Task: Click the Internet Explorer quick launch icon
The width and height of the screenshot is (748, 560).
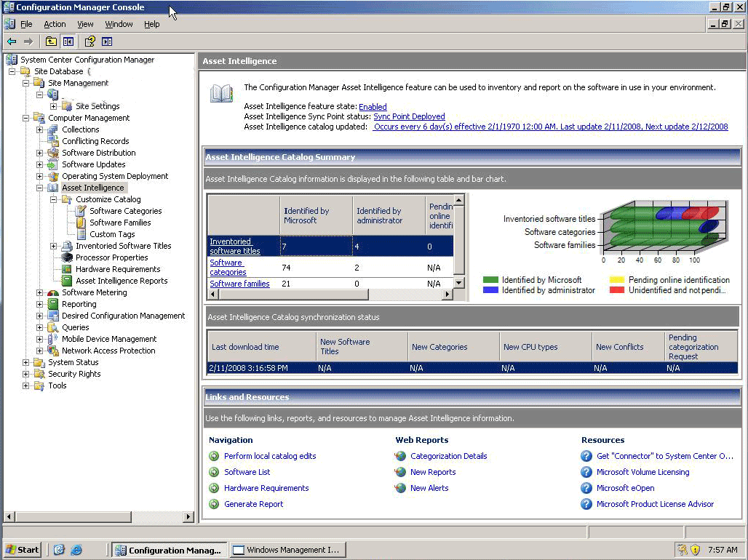Action: [x=76, y=550]
